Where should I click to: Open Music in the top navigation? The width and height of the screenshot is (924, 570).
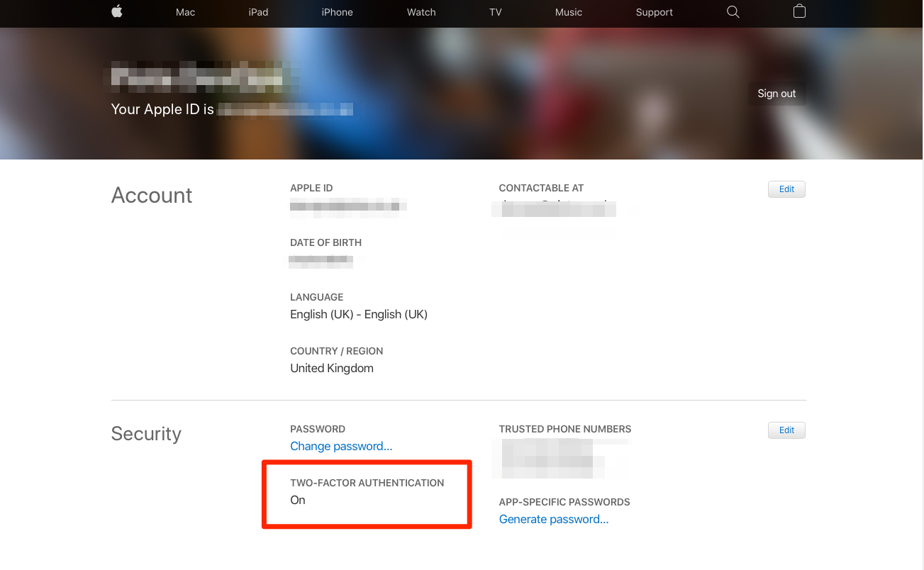[x=568, y=12]
